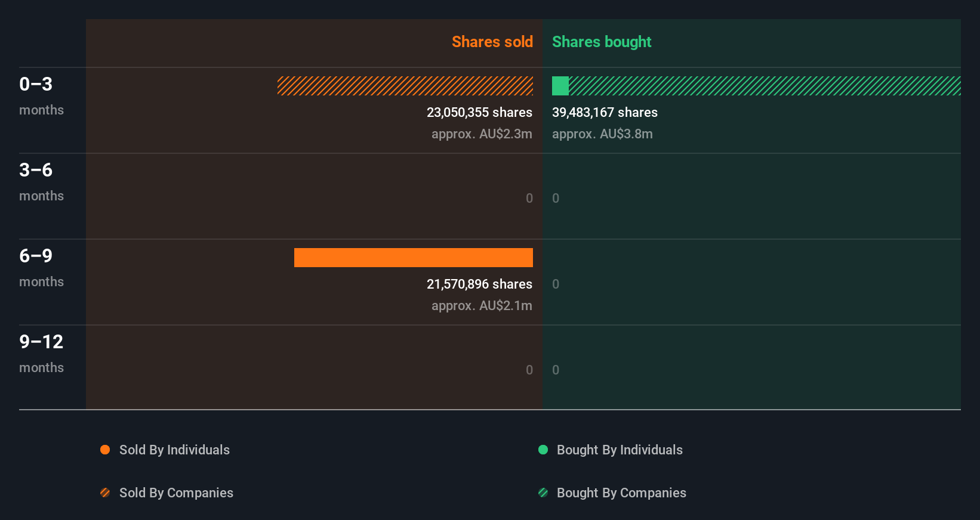Viewport: 980px width, 520px height.
Task: Click the striped Bought By Companies legend icon
Action: pos(543,493)
